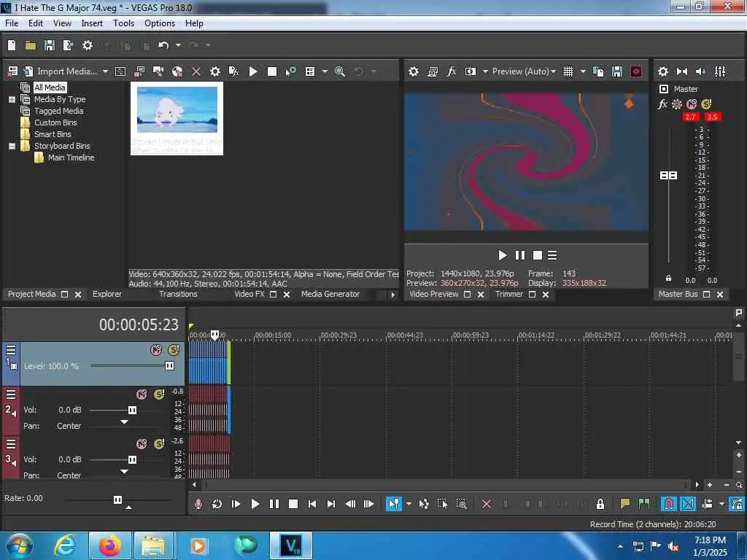
Task: Toggle Master fader channel lock icon
Action: click(668, 278)
